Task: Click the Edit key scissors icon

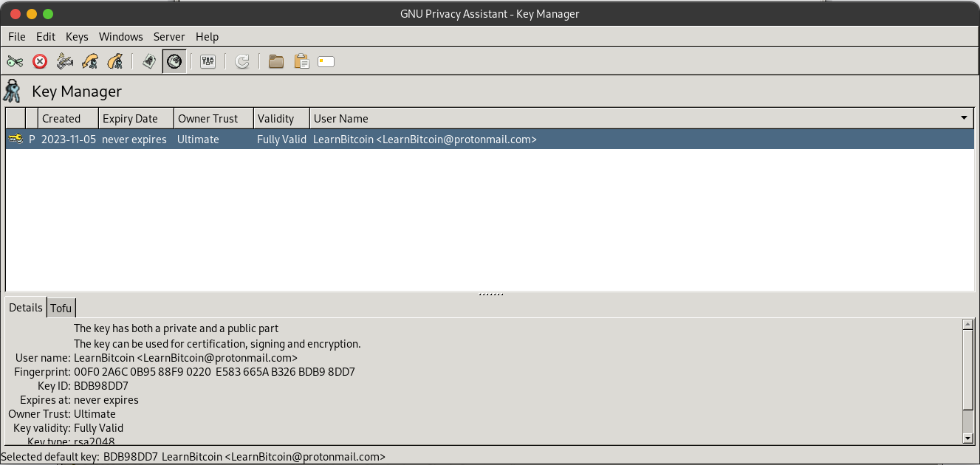Action: tap(15, 62)
